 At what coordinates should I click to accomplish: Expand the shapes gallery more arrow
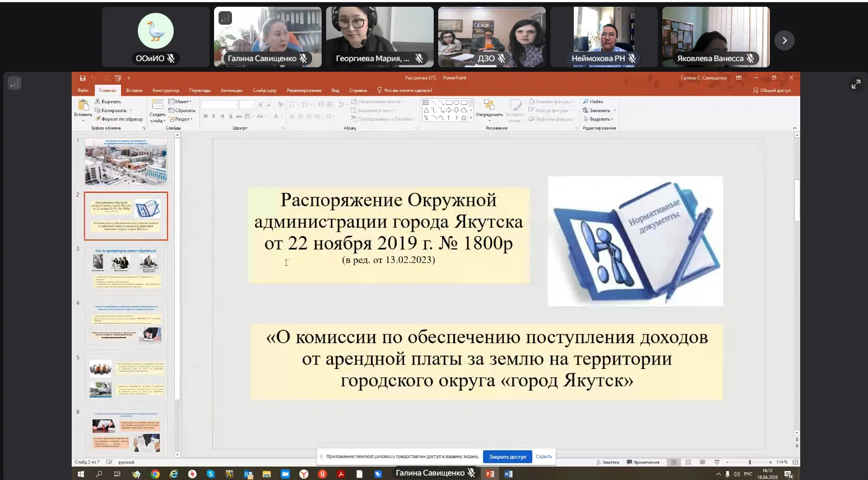tap(471, 118)
